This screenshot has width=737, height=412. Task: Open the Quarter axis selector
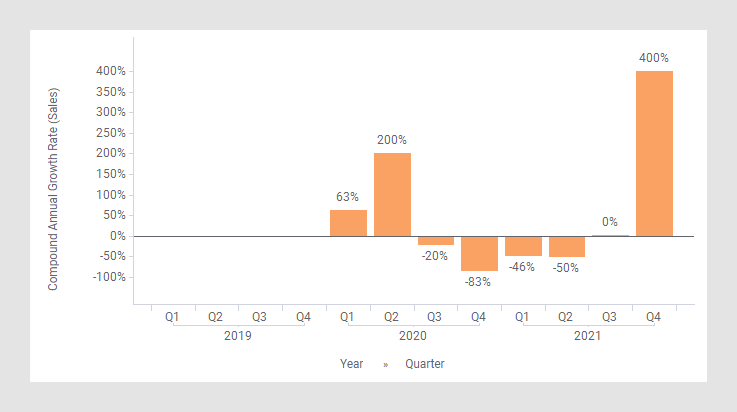425,364
